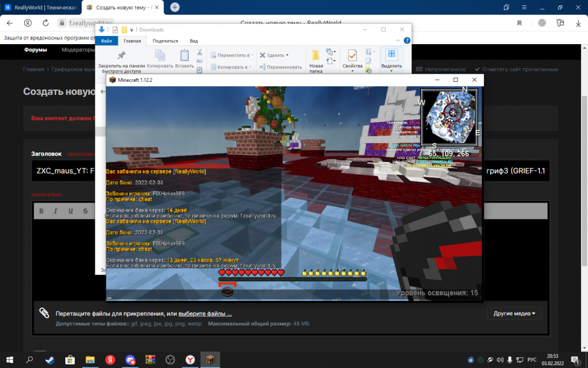Click Italic formatting button in editor
The width and height of the screenshot is (588, 368).
coord(55,211)
